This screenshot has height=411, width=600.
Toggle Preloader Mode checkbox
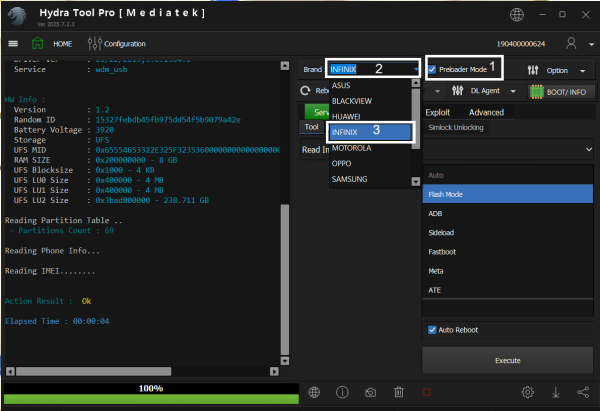[x=432, y=70]
